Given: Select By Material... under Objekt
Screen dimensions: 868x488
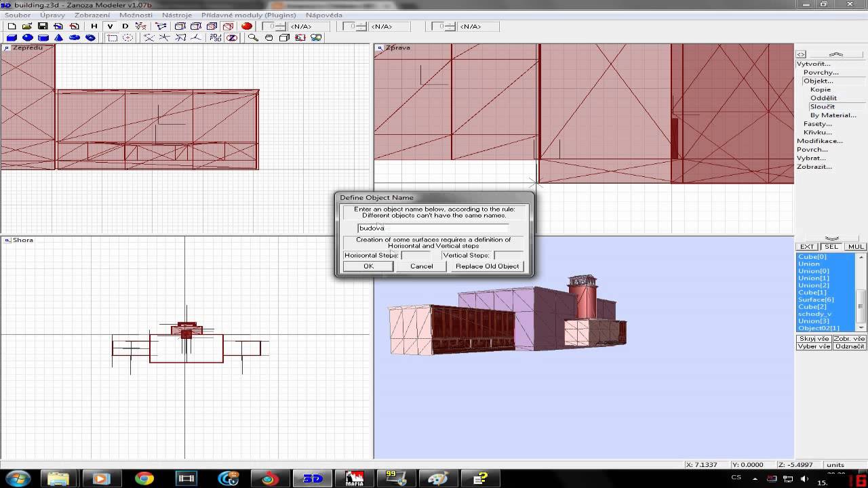Looking at the screenshot, I should 833,115.
